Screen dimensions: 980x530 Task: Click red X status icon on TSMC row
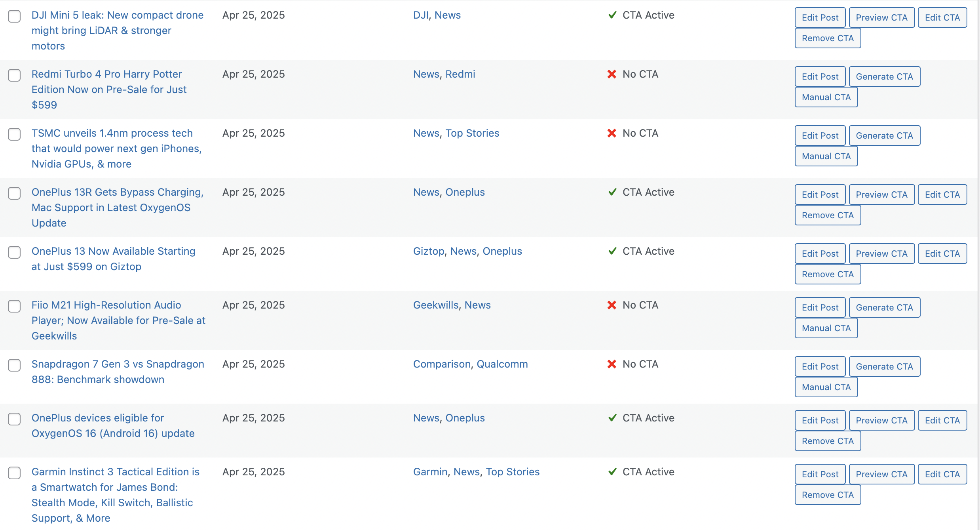tap(612, 133)
